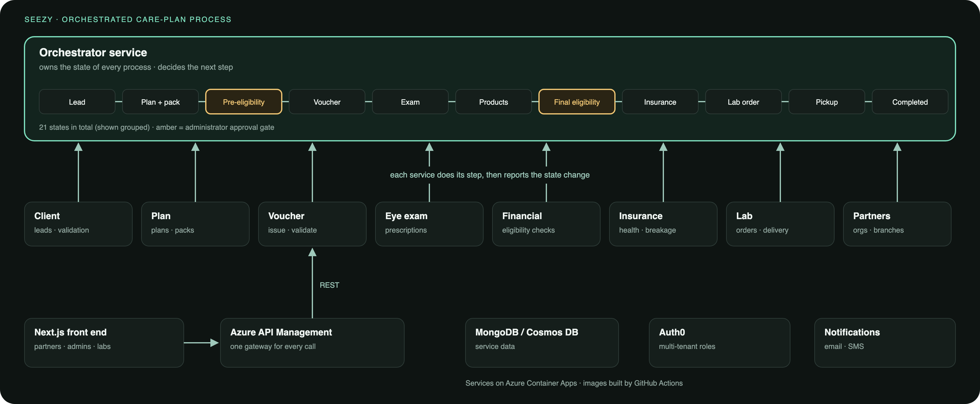The image size is (980, 404).
Task: Click 'prescriptions' text
Action: click(x=406, y=230)
